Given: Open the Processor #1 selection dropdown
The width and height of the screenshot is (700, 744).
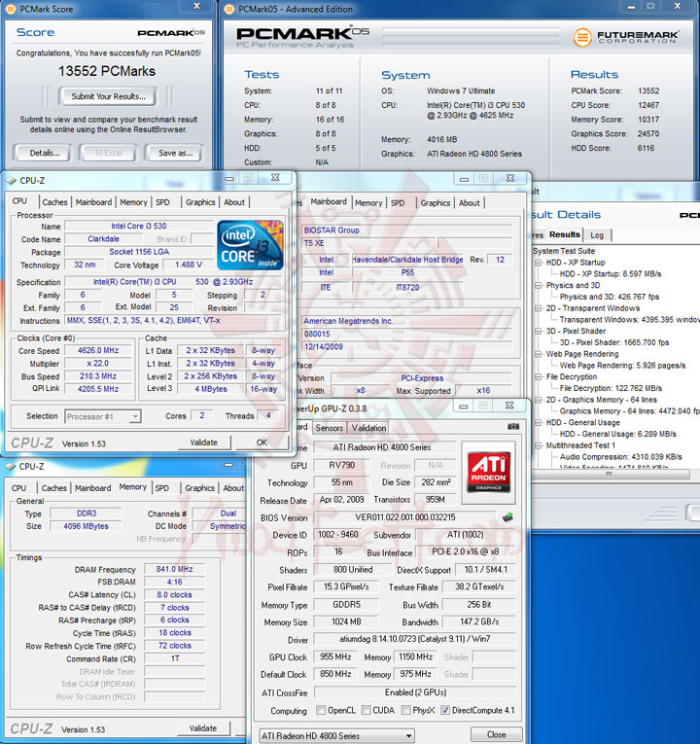Looking at the screenshot, I should [x=135, y=416].
